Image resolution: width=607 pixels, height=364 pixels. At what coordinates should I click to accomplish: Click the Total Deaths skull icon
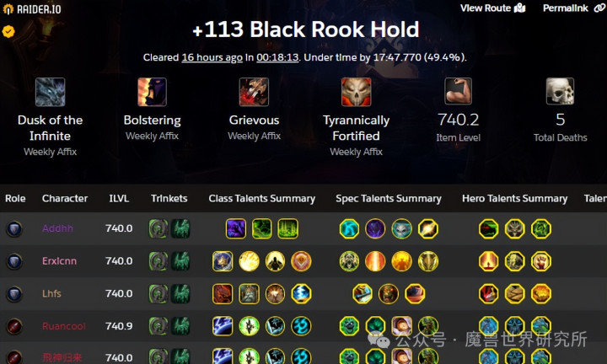click(560, 91)
